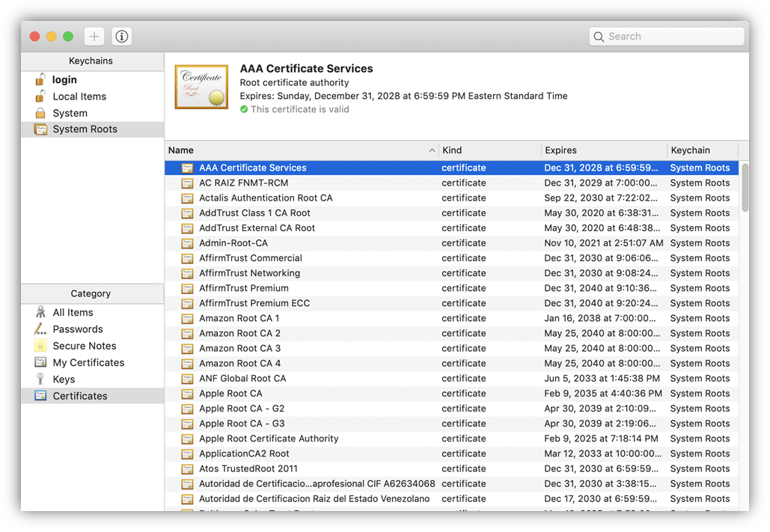The image size is (770, 532).
Task: Click the keys icon beside All Items
Action: (40, 312)
